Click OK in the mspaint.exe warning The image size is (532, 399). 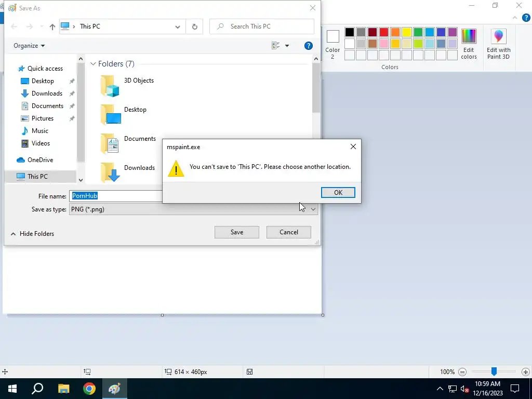pyautogui.click(x=338, y=192)
